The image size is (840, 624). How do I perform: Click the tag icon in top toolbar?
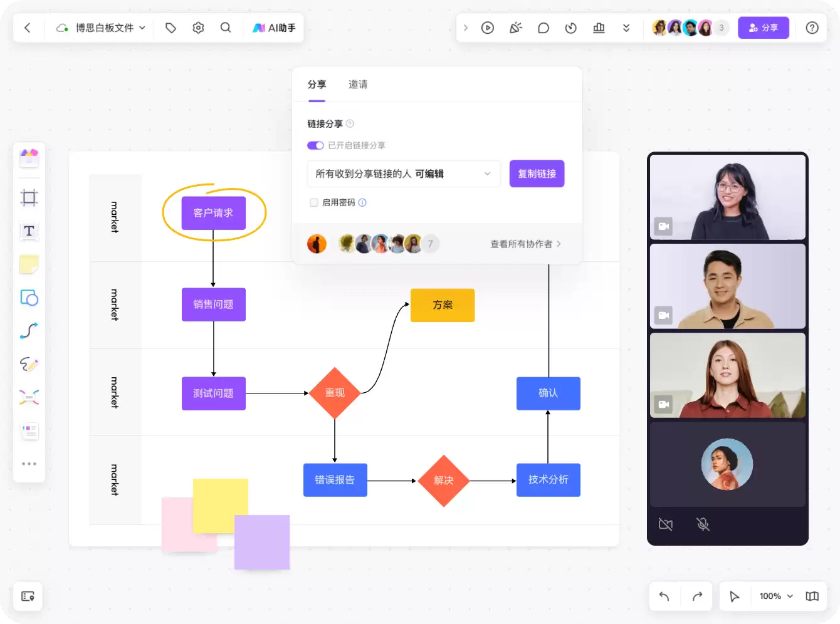[171, 28]
